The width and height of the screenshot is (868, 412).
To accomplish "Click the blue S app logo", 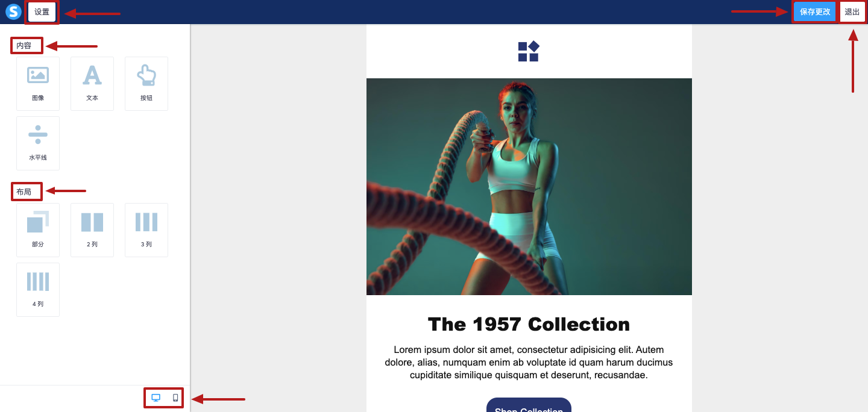I will coord(13,12).
